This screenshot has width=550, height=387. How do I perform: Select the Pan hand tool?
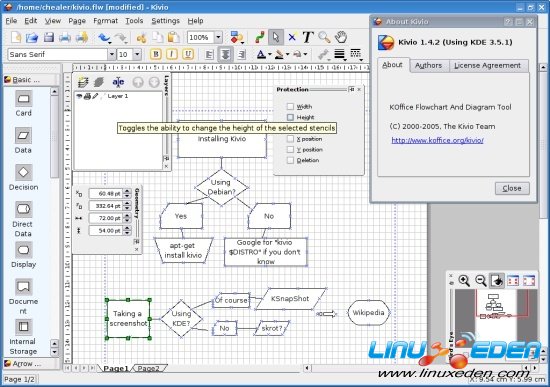[341, 37]
